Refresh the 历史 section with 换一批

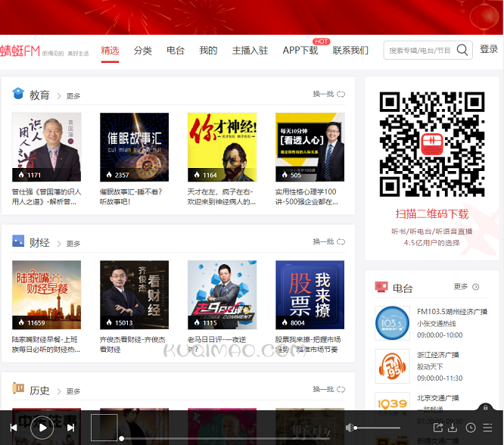click(328, 389)
